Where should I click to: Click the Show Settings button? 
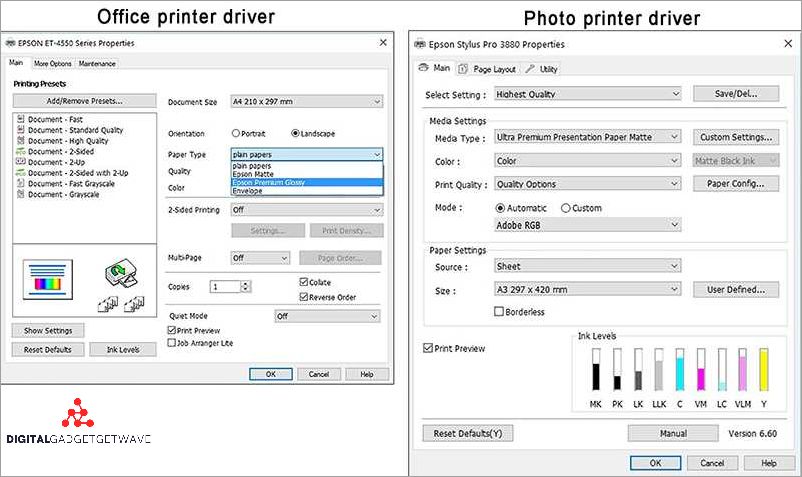click(x=48, y=330)
